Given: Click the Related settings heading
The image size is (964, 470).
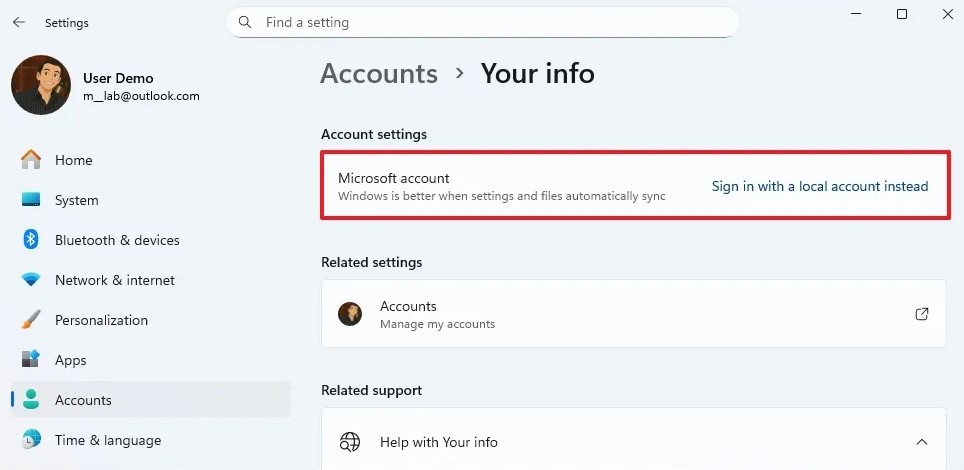Looking at the screenshot, I should [371, 262].
